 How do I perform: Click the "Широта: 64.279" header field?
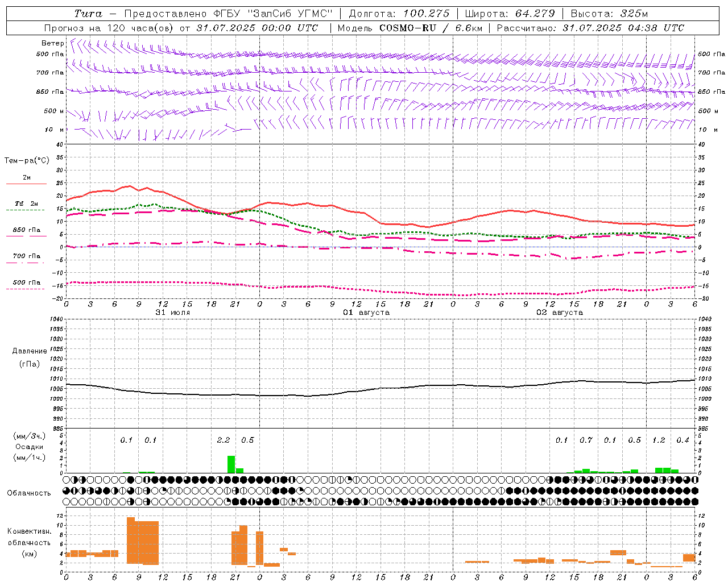(x=510, y=14)
